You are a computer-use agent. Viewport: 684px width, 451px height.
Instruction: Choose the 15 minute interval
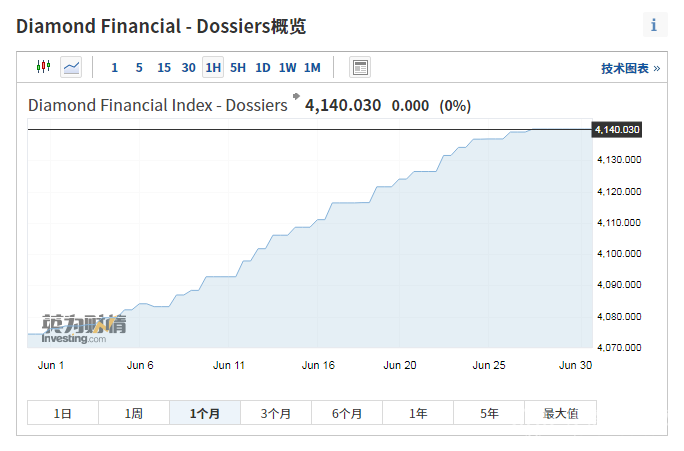[164, 68]
